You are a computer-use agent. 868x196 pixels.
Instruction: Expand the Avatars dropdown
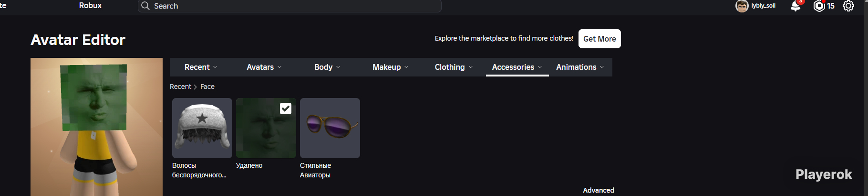coord(264,67)
